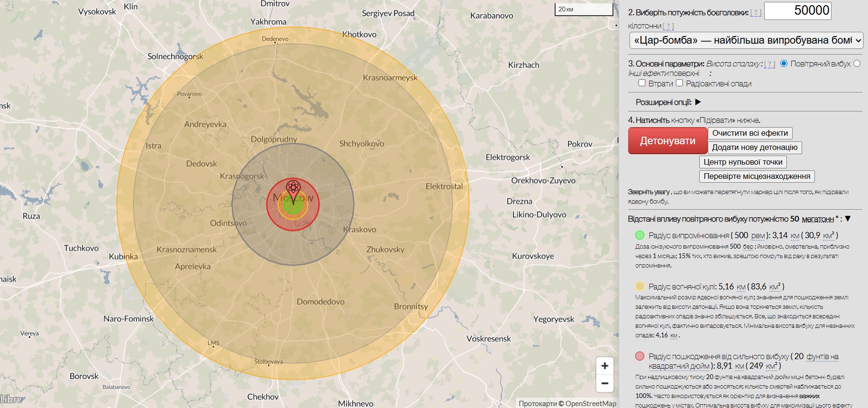Click Додати нову детонацію button
Screen dimensions: 868x408
click(x=755, y=148)
